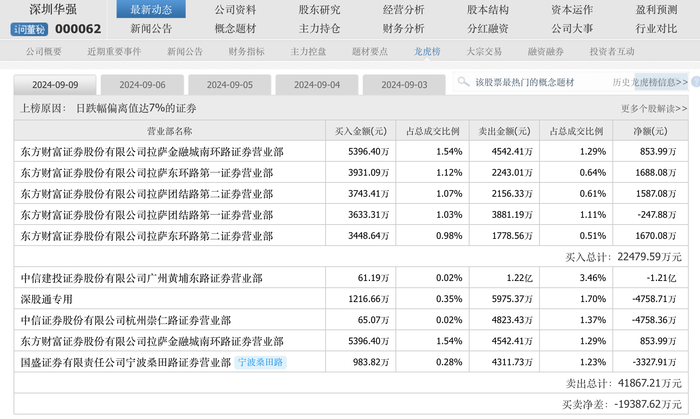Open the 公司大事 menu item
The height and width of the screenshot is (419, 700).
[x=572, y=29]
